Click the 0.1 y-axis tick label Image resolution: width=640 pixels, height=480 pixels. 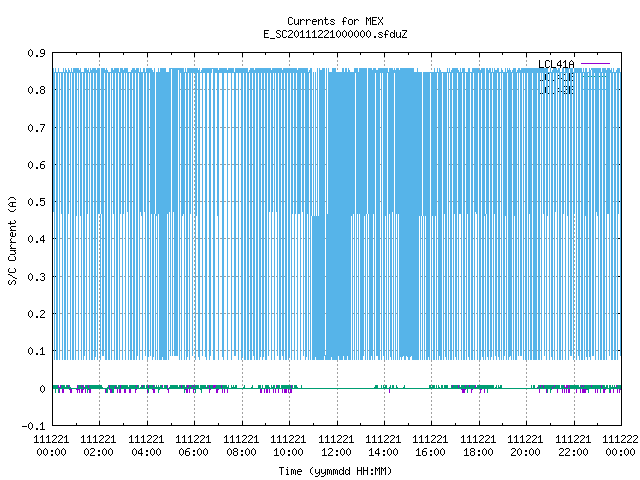[36, 351]
